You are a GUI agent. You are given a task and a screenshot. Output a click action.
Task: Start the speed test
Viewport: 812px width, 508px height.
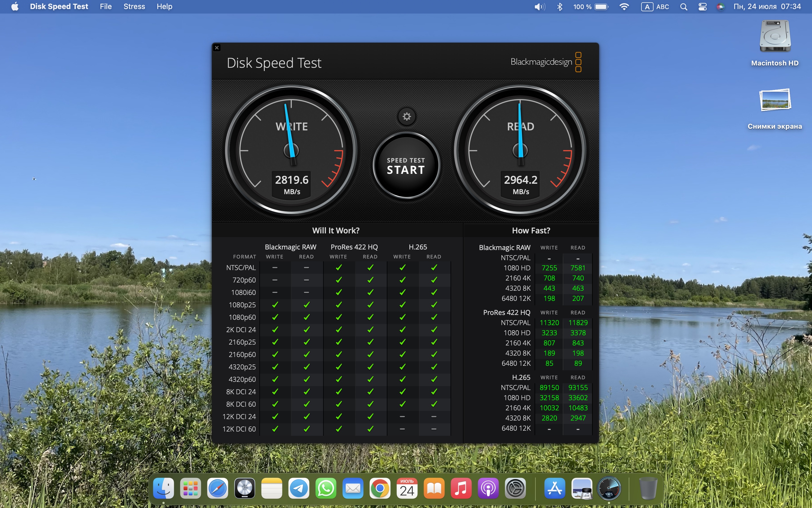pos(406,165)
